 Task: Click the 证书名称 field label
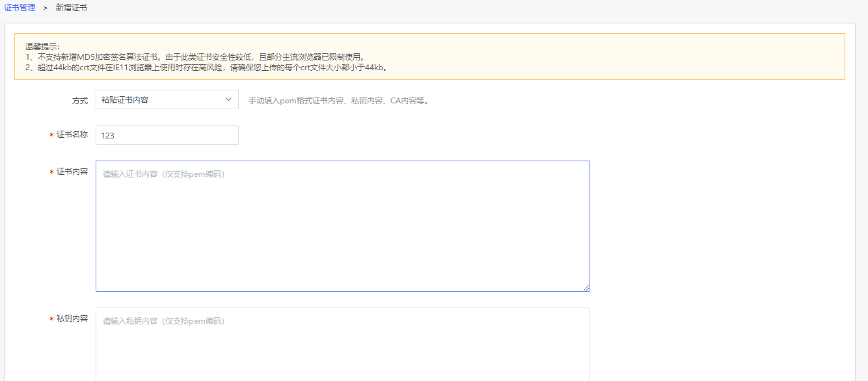72,135
